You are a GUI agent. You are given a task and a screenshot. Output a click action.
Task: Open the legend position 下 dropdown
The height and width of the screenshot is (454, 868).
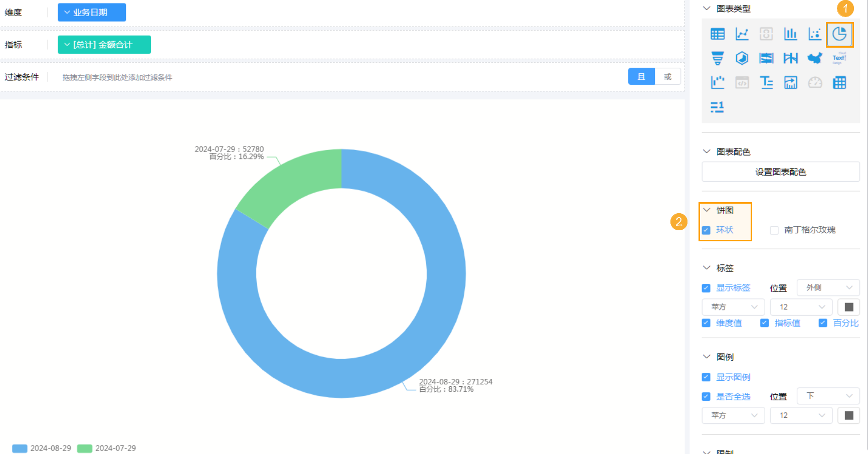828,396
